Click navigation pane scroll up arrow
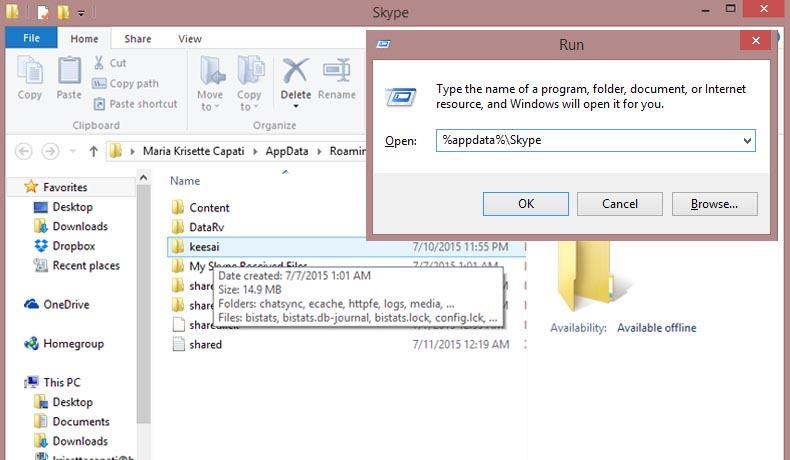 [x=143, y=177]
